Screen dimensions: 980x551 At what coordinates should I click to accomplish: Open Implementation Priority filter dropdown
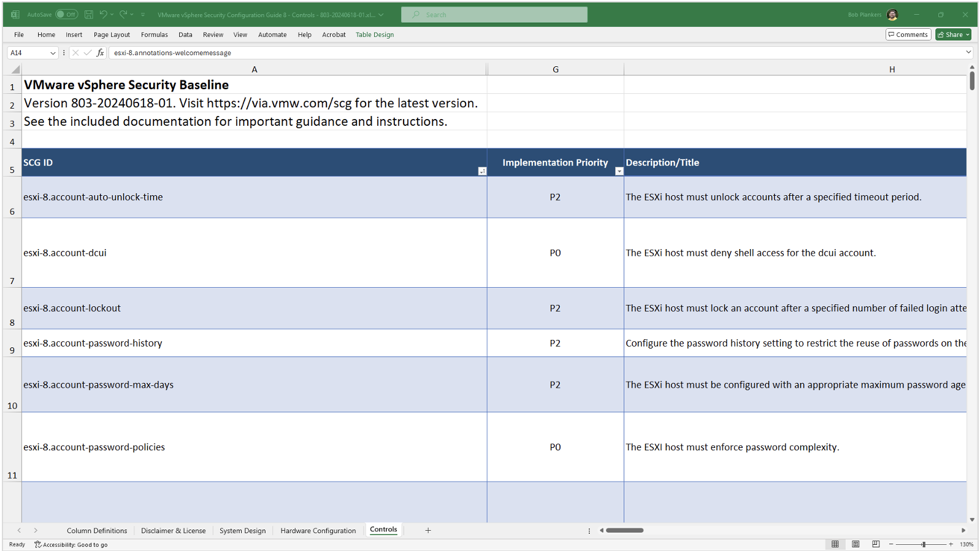[619, 171]
